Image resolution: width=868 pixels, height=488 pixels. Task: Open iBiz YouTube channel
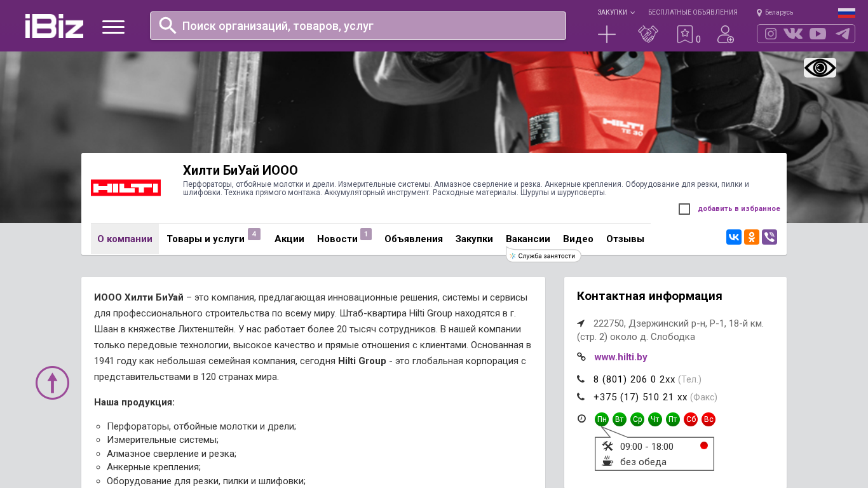pos(818,34)
